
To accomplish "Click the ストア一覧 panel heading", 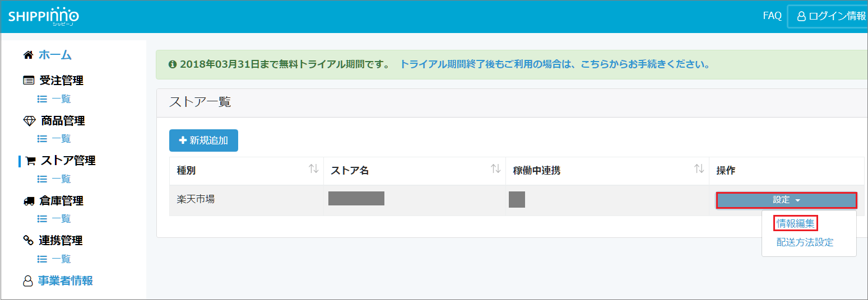I will 200,102.
